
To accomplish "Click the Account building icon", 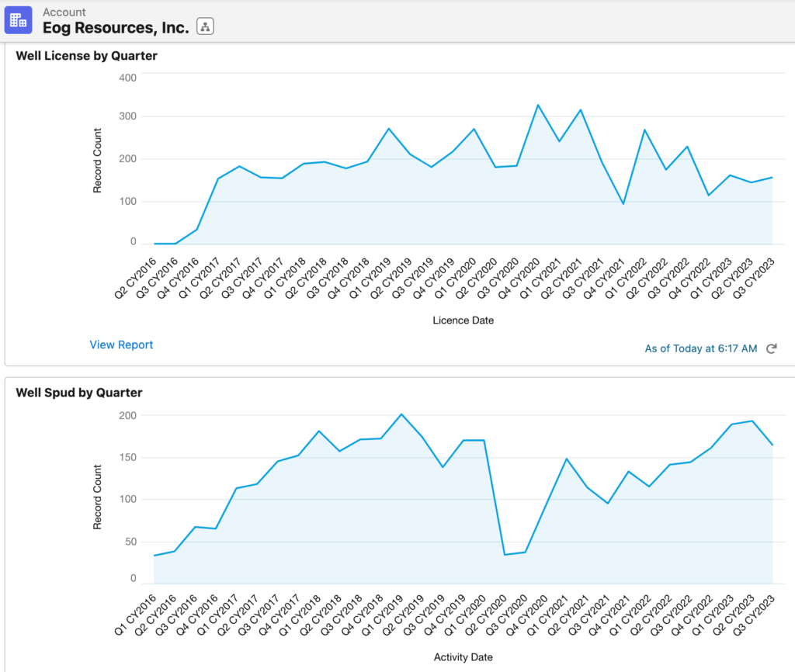I will [x=18, y=19].
